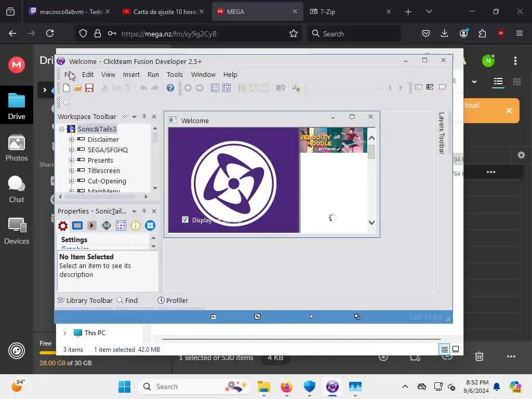Click the Undo arrow toolbar icon
The width and height of the screenshot is (532, 399).
tap(143, 88)
